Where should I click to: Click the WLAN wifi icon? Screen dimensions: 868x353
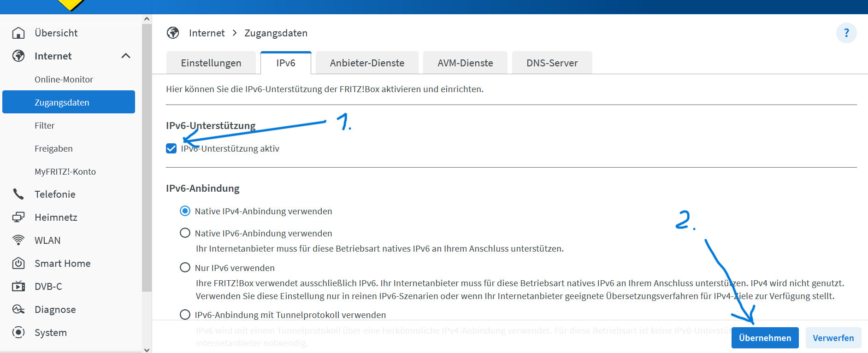(18, 240)
